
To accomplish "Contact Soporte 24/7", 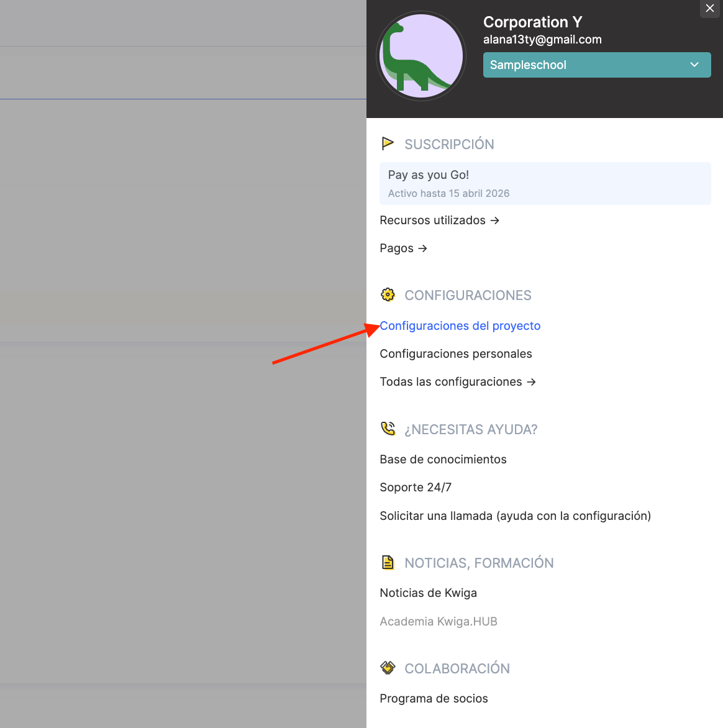I will (416, 487).
